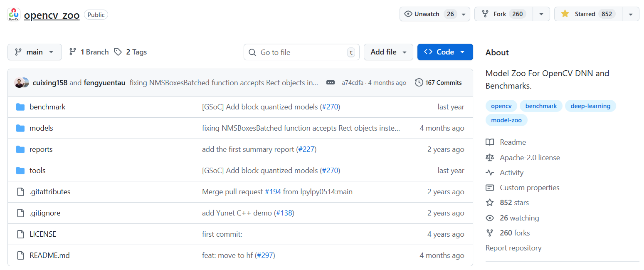Open pull request #270 link in benchmark row
This screenshot has width=644, height=270.
(x=330, y=107)
